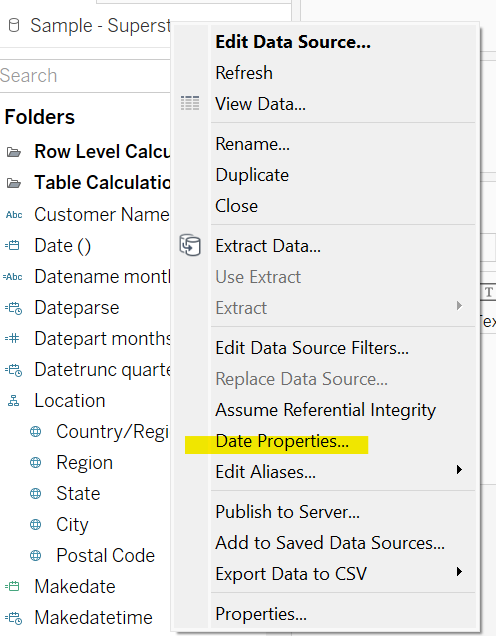The height and width of the screenshot is (636, 496).
Task: Select Publish to Server menu entry
Action: click(287, 512)
